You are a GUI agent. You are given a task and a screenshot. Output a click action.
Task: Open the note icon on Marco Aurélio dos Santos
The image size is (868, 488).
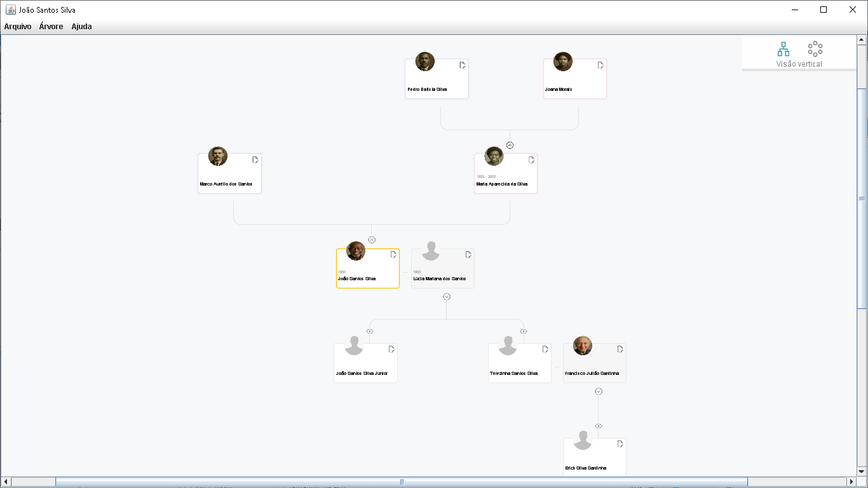click(255, 160)
